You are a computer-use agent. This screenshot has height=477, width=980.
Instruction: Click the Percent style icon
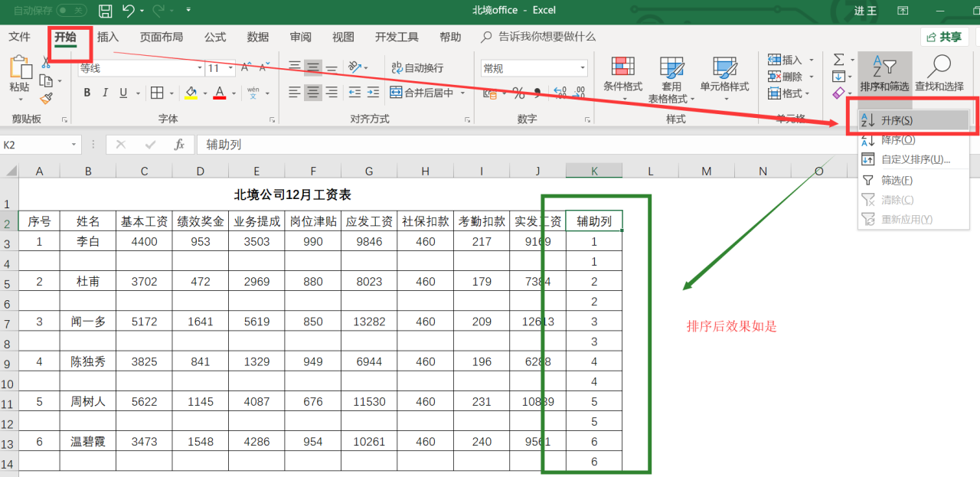tap(518, 93)
